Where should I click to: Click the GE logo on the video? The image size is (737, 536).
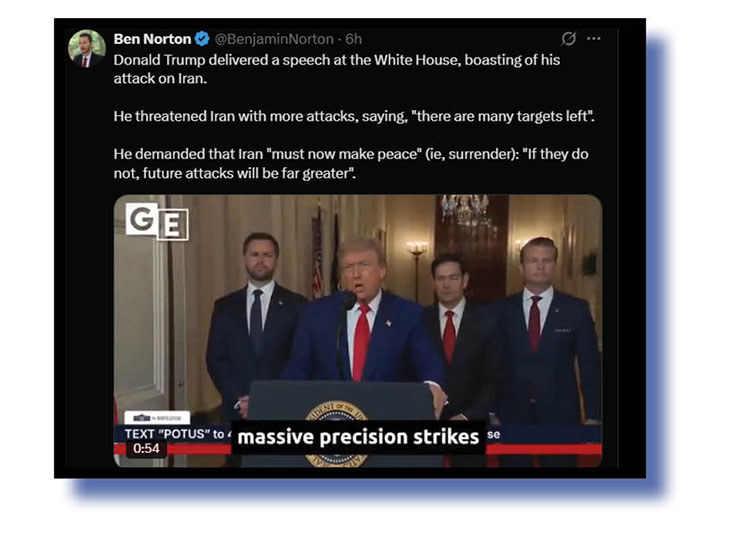click(x=157, y=222)
